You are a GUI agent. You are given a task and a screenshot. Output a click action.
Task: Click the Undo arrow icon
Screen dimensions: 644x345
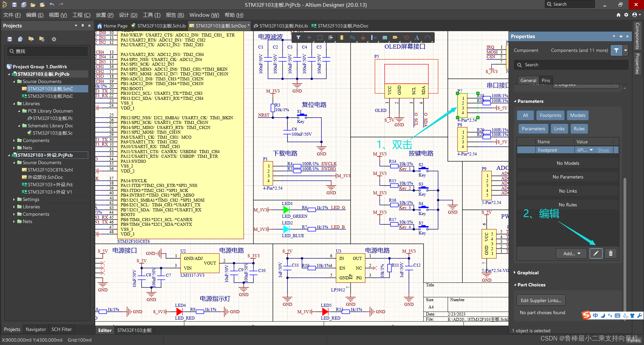click(x=52, y=5)
